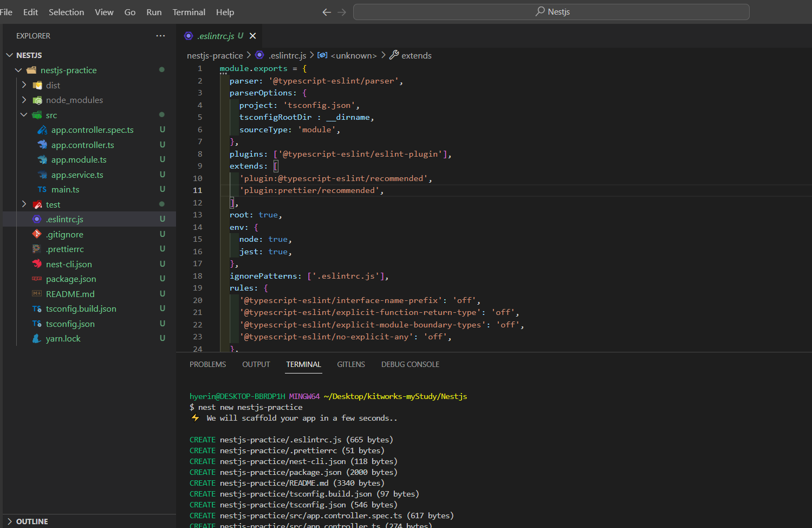Open the Explorer more actions ellipsis
Image resolution: width=812 pixels, height=528 pixels.
pyautogui.click(x=160, y=36)
